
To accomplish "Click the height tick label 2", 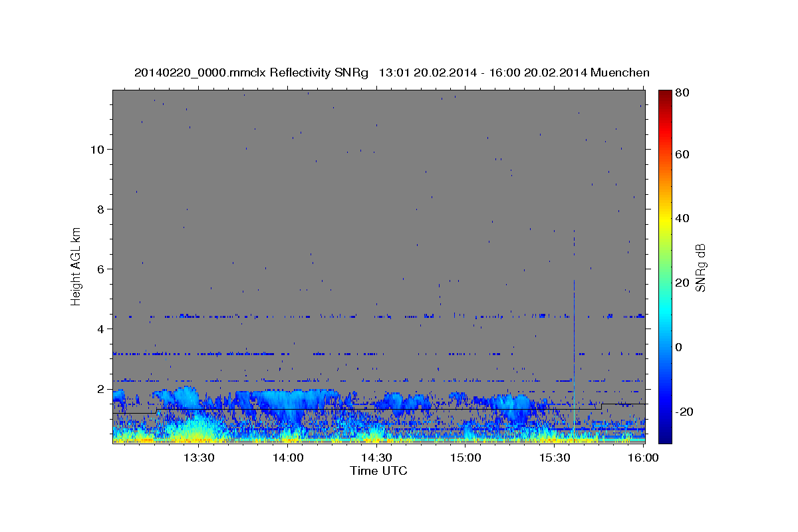I will click(x=100, y=388).
